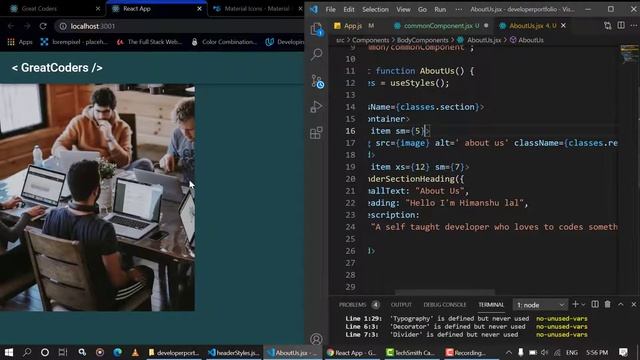The height and width of the screenshot is (360, 640).
Task: Kill the terminal with trash icon
Action: click(608, 304)
